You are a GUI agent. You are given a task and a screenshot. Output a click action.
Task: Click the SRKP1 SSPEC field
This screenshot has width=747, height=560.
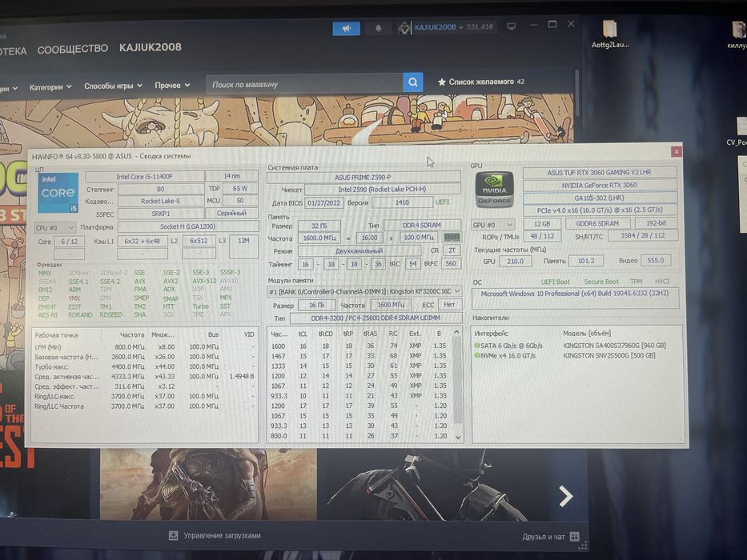click(x=161, y=214)
